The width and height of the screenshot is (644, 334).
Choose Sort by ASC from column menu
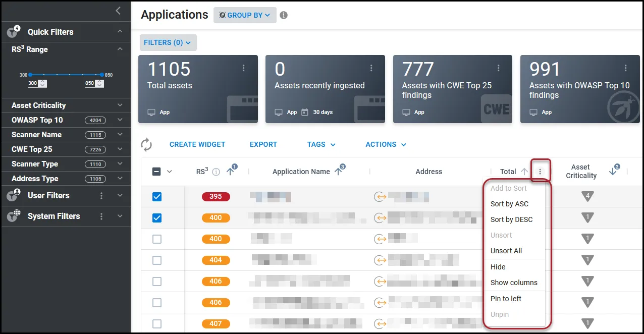pos(510,204)
